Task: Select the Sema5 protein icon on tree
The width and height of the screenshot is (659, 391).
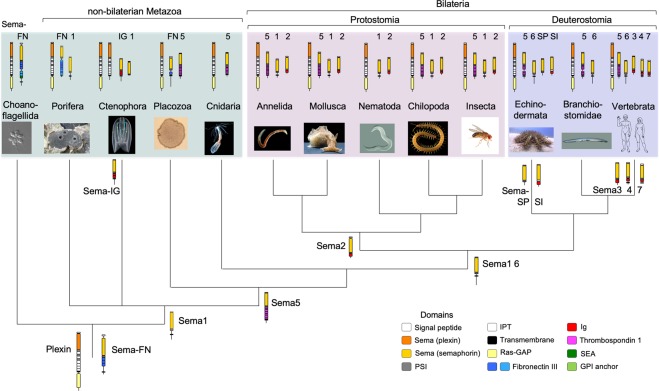Action: point(266,307)
